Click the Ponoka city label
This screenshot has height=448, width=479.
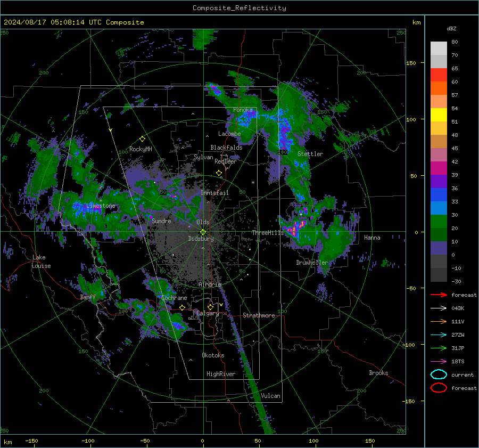point(243,110)
